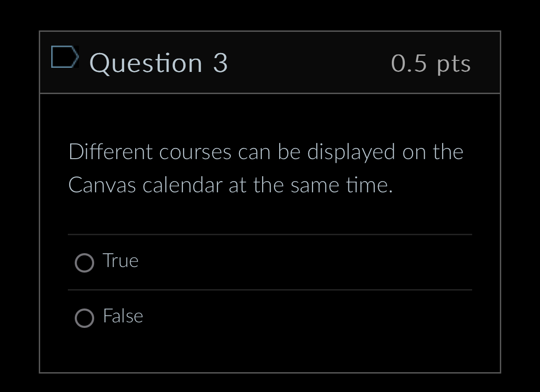Click the divider line above the answers
The image size is (540, 392).
coord(270,235)
